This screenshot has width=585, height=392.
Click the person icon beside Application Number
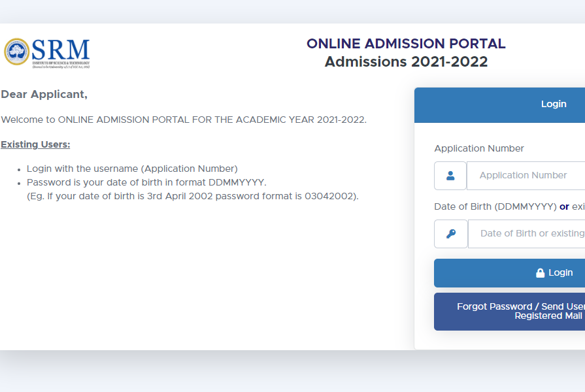450,175
